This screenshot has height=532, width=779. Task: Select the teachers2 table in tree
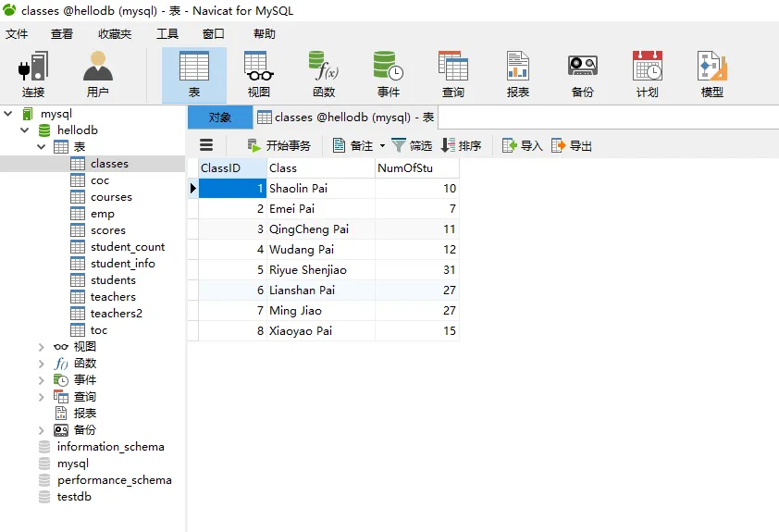(x=117, y=314)
